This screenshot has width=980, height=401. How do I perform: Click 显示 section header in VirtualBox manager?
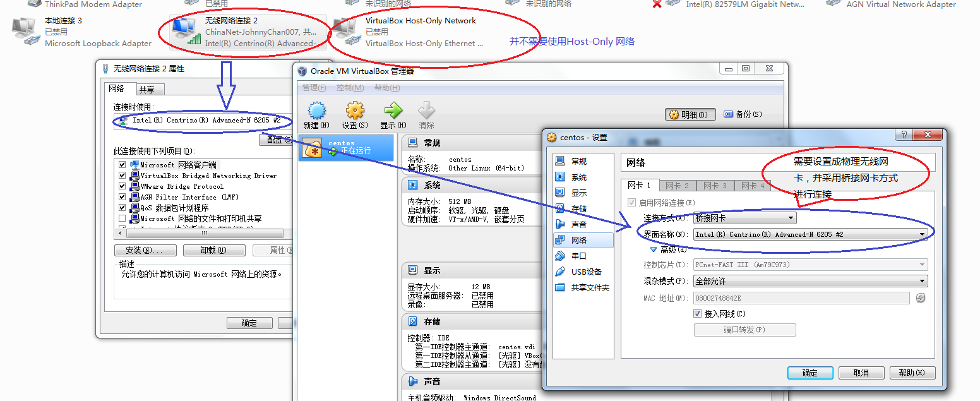[433, 270]
